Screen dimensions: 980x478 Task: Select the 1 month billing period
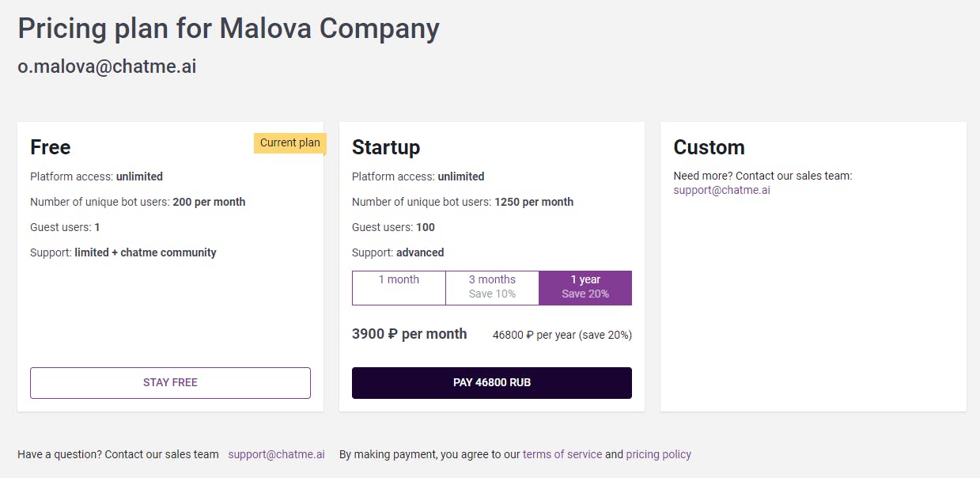399,287
